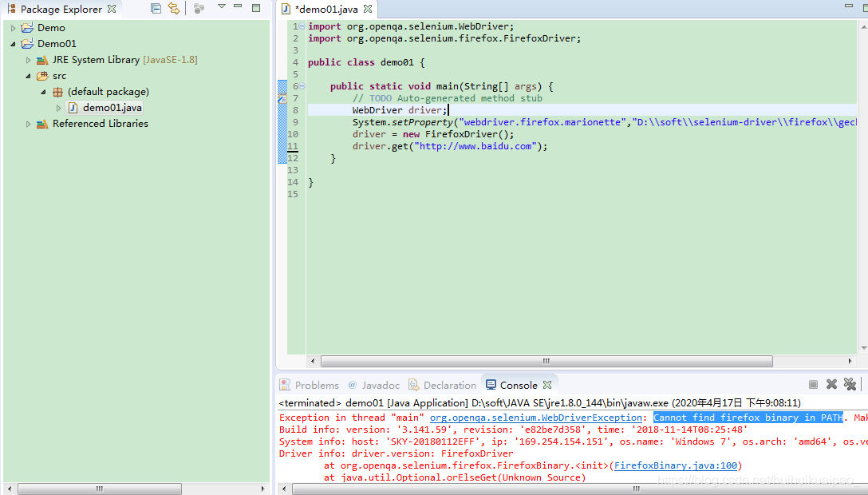Click the Focus on Active Task icon

coord(199,8)
